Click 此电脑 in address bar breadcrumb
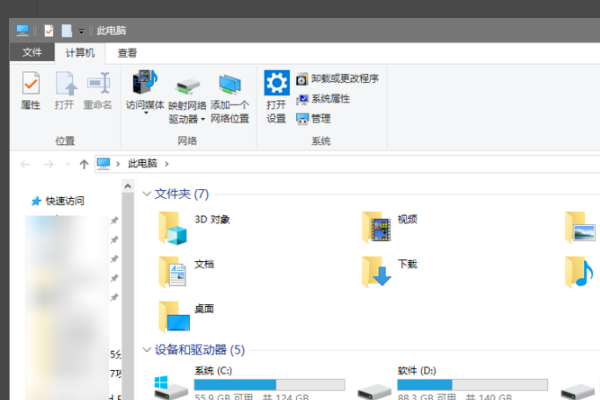This screenshot has width=600, height=400. point(142,164)
